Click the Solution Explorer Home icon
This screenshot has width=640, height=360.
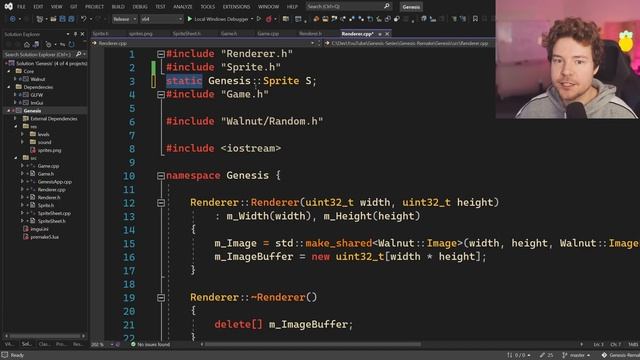coord(27,44)
